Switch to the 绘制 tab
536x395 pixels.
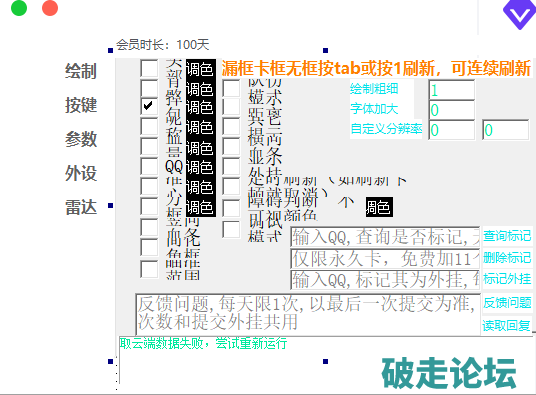(81, 71)
